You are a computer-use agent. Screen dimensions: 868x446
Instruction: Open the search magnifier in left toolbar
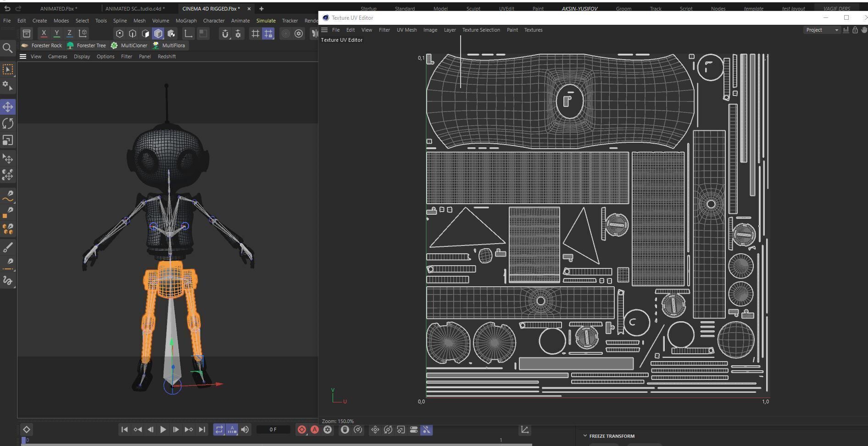pyautogui.click(x=7, y=48)
